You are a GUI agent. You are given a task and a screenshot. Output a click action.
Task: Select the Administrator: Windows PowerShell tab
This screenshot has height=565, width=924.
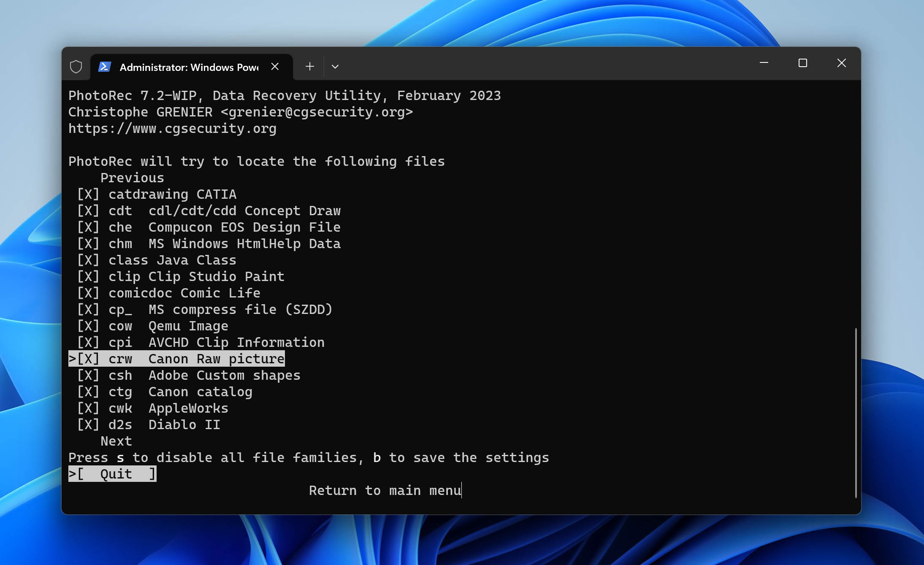tap(191, 67)
